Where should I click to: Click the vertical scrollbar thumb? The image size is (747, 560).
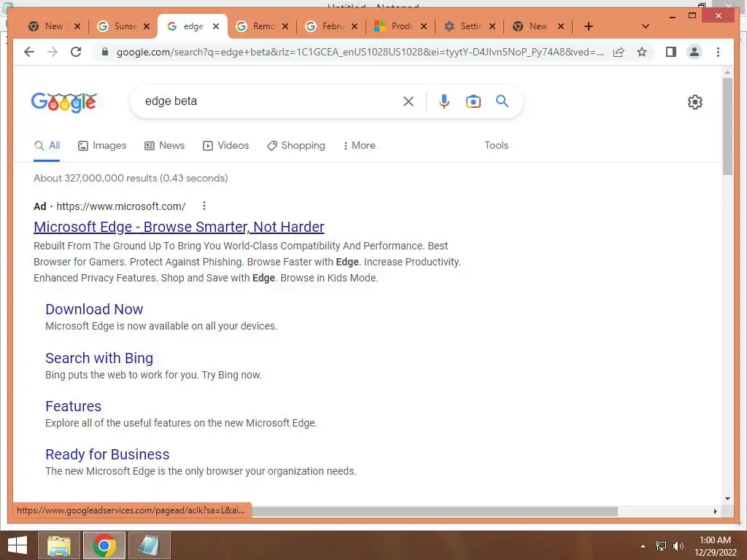point(727,127)
